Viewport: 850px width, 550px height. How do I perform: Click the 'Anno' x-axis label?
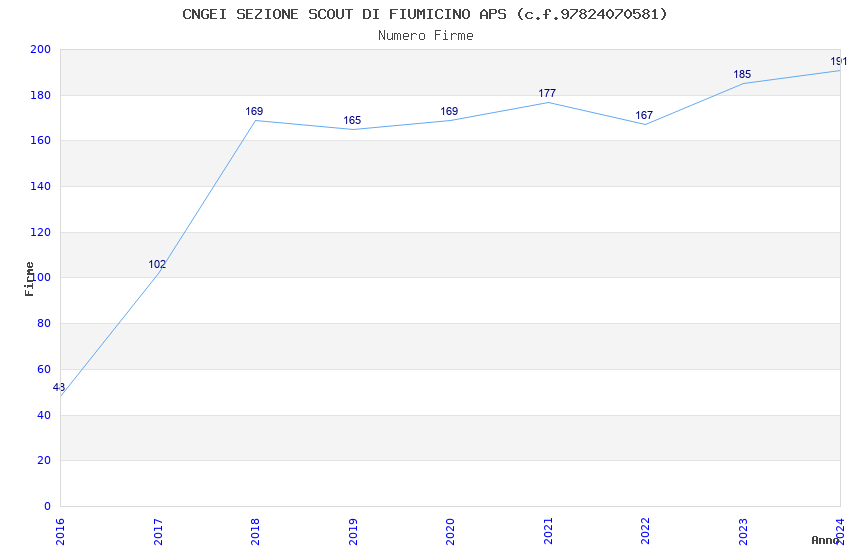tap(826, 540)
